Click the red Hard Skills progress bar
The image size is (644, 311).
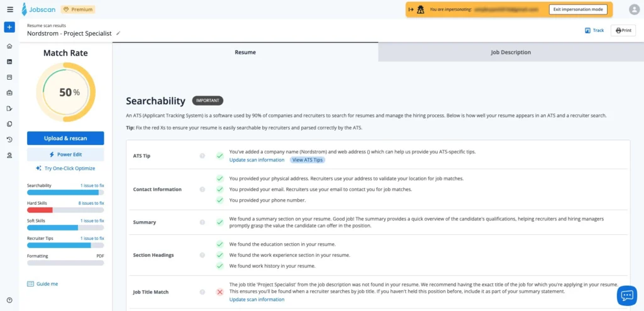[x=65, y=210]
